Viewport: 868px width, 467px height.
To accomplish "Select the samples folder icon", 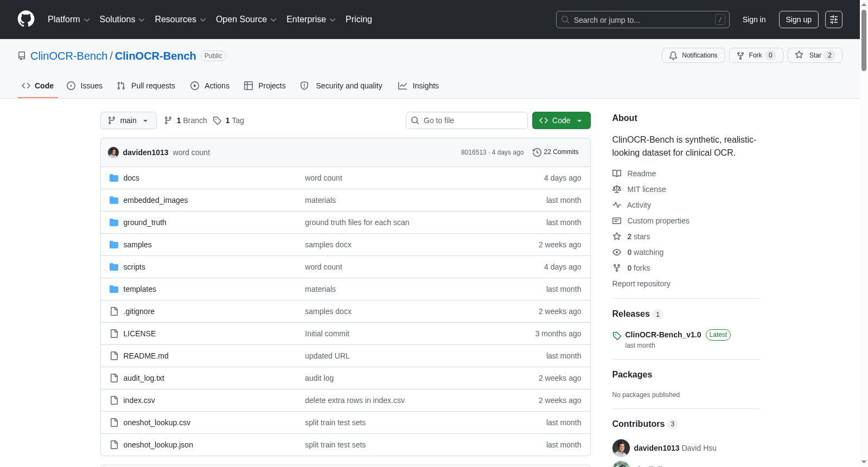I will [x=114, y=245].
